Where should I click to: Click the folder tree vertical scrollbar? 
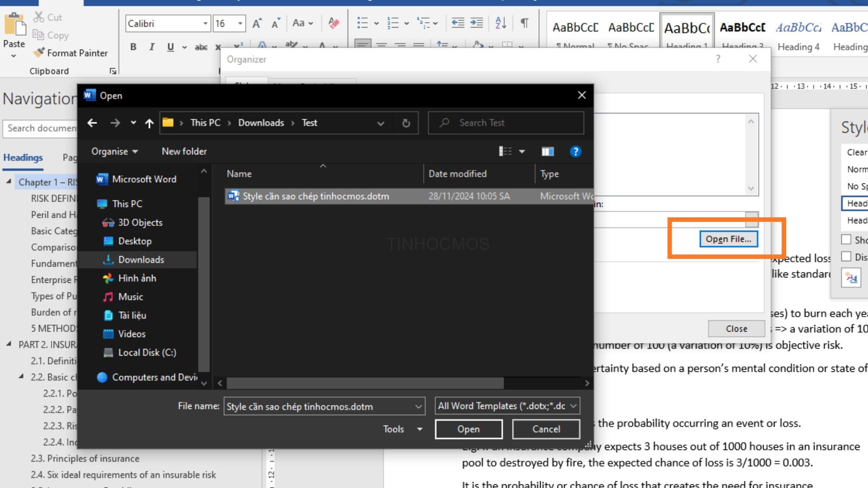(203, 285)
